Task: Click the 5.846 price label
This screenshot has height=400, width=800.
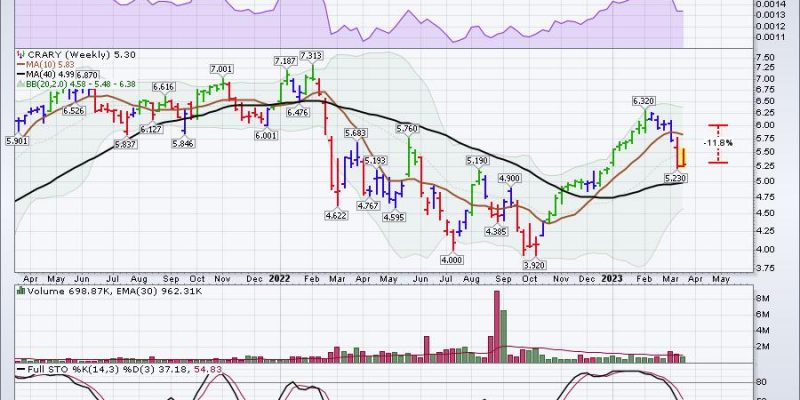Action: (x=183, y=144)
